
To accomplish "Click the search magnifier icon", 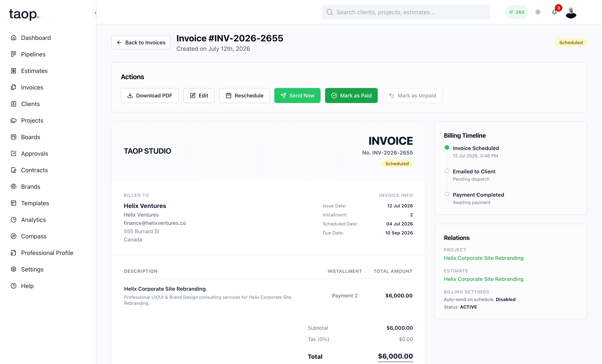I will click(330, 12).
